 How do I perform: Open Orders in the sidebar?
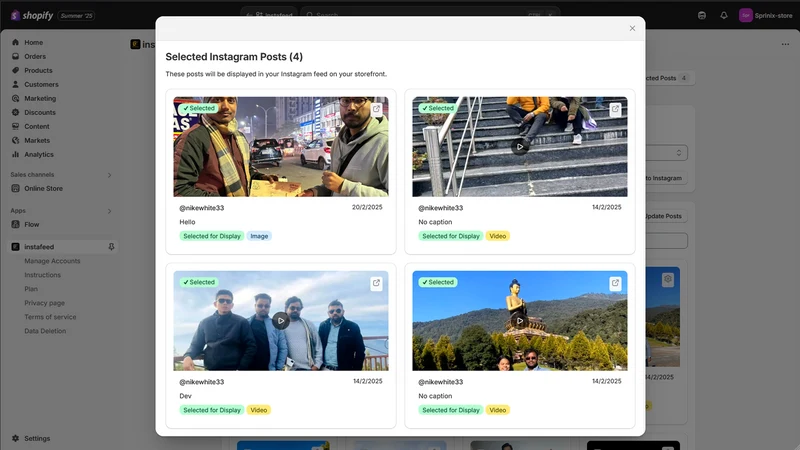coord(35,56)
